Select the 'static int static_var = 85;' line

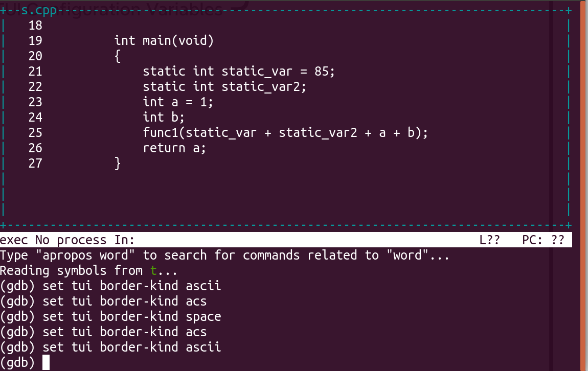coord(238,71)
